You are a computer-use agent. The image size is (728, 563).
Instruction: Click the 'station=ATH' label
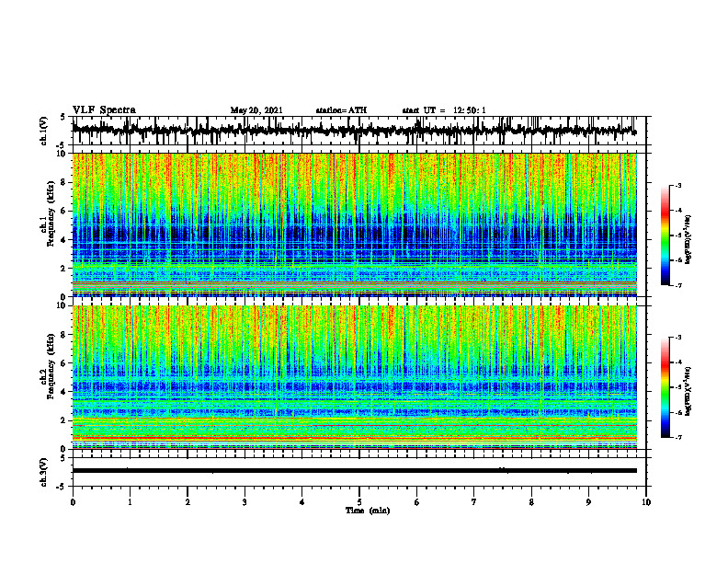click(x=341, y=110)
